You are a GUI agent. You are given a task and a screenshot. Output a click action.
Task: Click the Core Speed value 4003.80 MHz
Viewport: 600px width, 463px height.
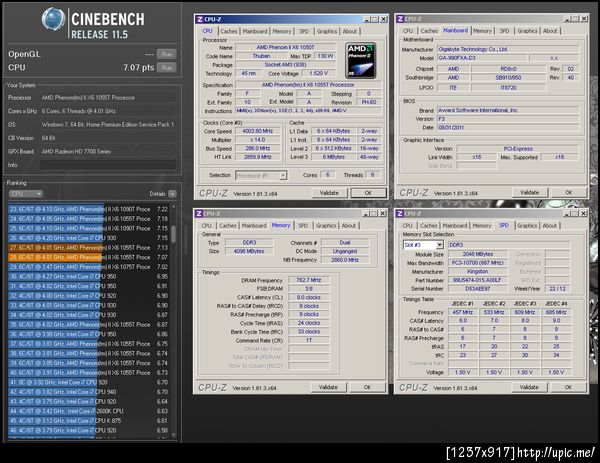coord(258,131)
